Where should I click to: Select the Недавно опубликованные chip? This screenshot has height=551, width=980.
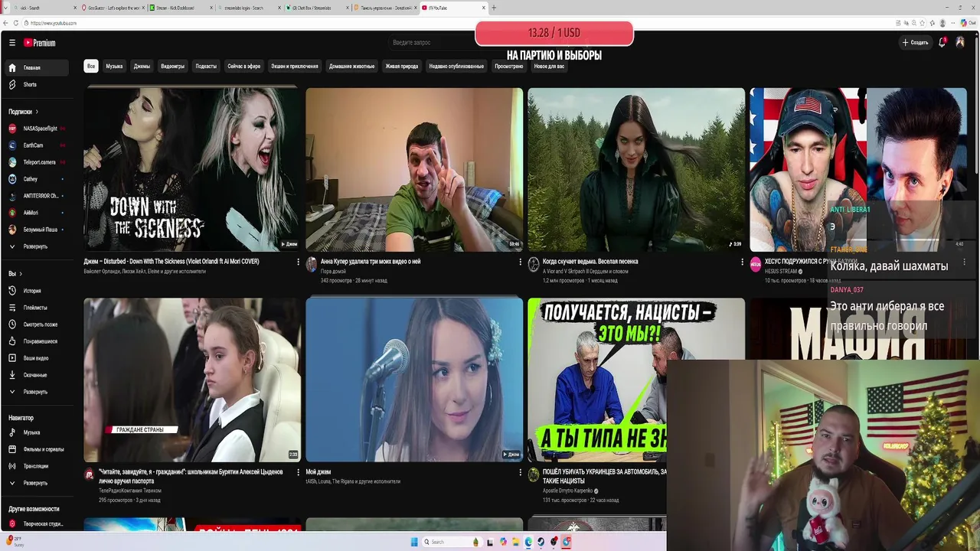click(x=456, y=67)
